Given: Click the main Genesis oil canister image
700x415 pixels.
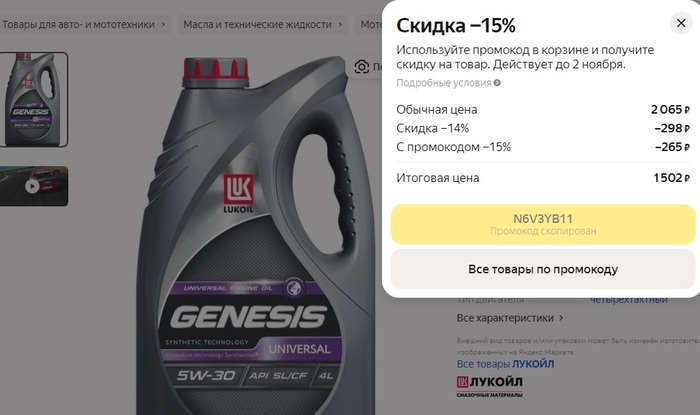Looking at the screenshot, I should tap(255, 235).
